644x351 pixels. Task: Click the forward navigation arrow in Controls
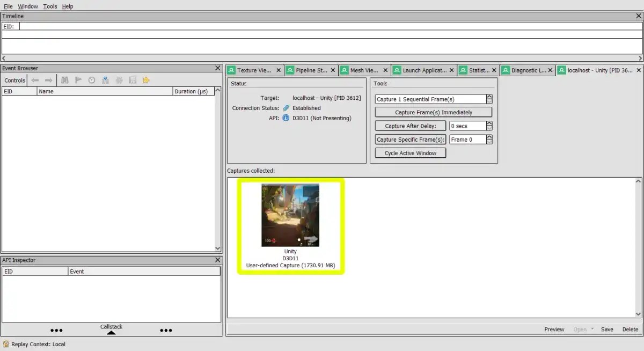point(48,80)
